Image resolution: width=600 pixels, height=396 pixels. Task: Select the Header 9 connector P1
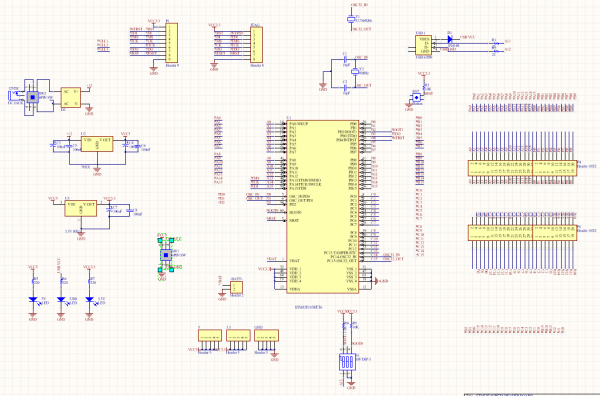[x=171, y=42]
